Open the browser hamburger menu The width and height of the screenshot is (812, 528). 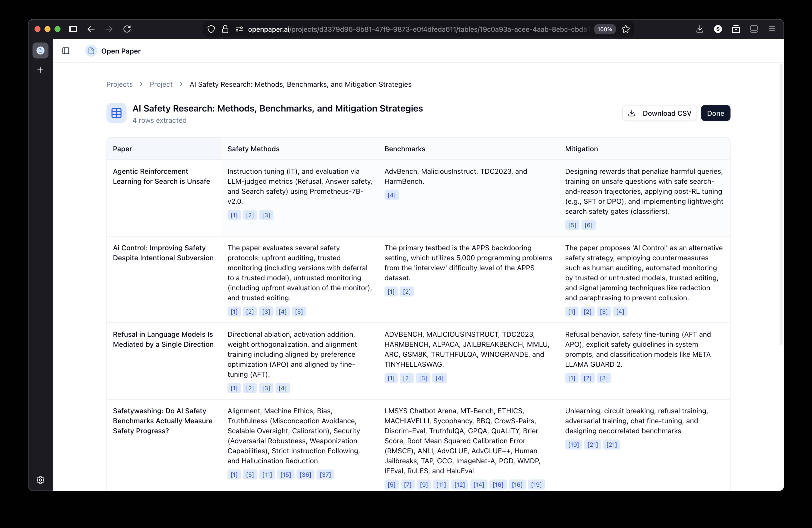(772, 29)
